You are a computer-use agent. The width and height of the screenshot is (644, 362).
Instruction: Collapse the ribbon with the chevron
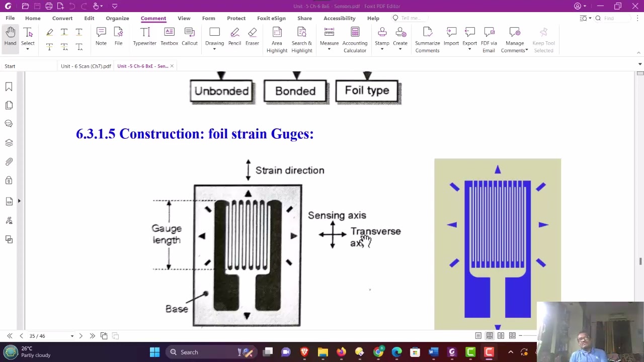[639, 52]
